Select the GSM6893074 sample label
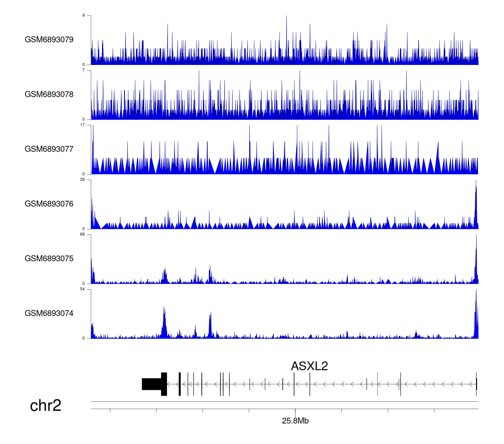Image resolution: width=504 pixels, height=444 pixels. 49,313
